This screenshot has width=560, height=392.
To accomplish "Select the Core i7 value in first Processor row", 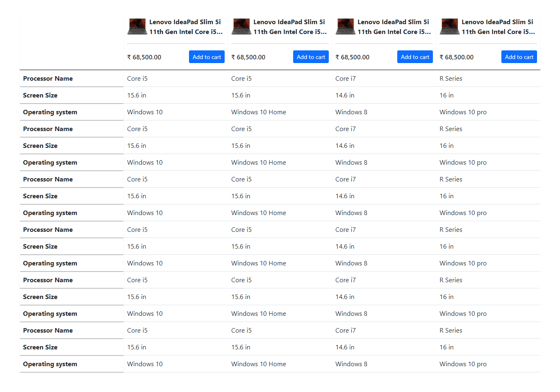I will [346, 78].
